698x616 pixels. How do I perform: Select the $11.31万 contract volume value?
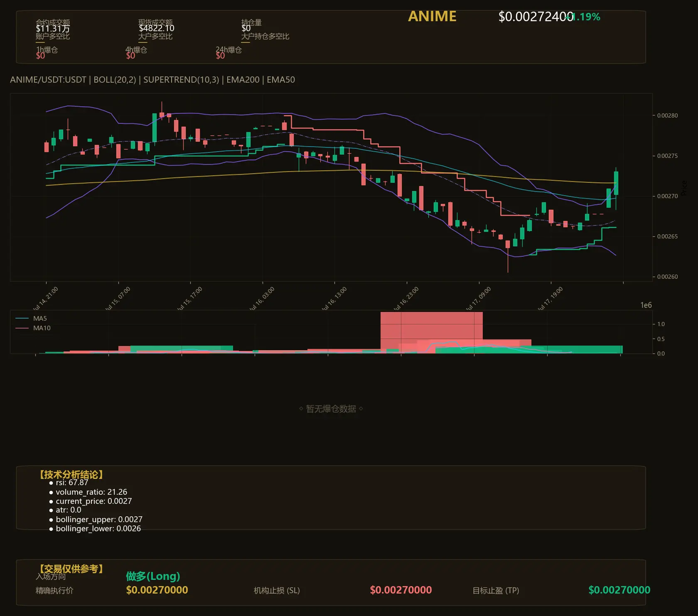pos(53,28)
